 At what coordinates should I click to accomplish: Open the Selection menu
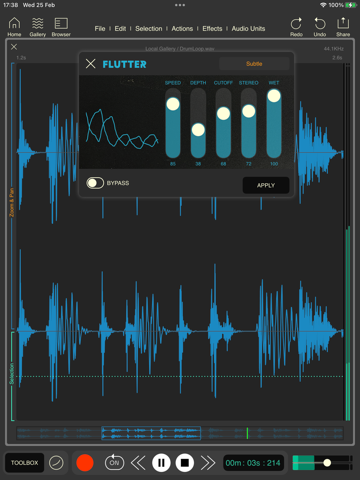point(149,29)
